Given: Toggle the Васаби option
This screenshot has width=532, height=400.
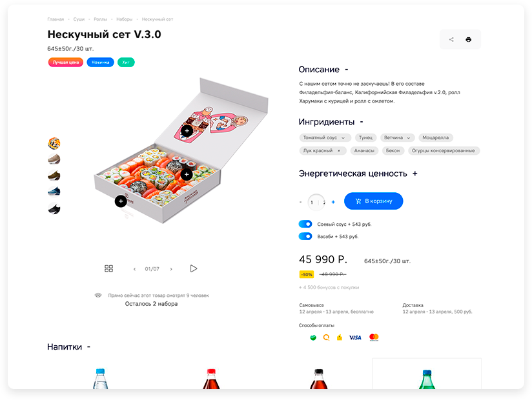Looking at the screenshot, I should coord(305,236).
